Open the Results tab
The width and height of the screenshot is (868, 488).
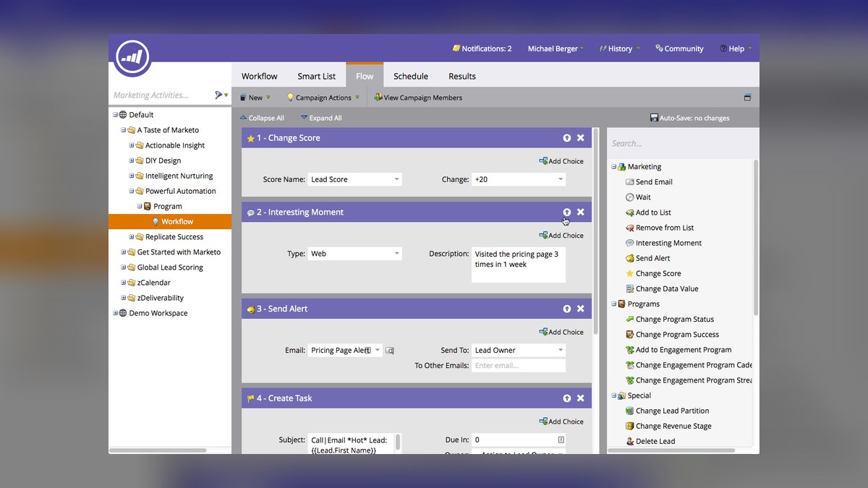tap(462, 76)
